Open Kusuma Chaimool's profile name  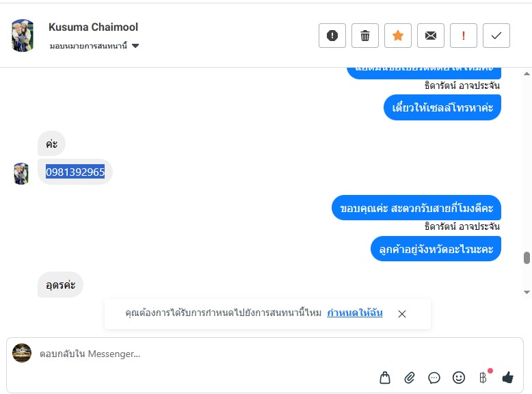[x=93, y=27]
